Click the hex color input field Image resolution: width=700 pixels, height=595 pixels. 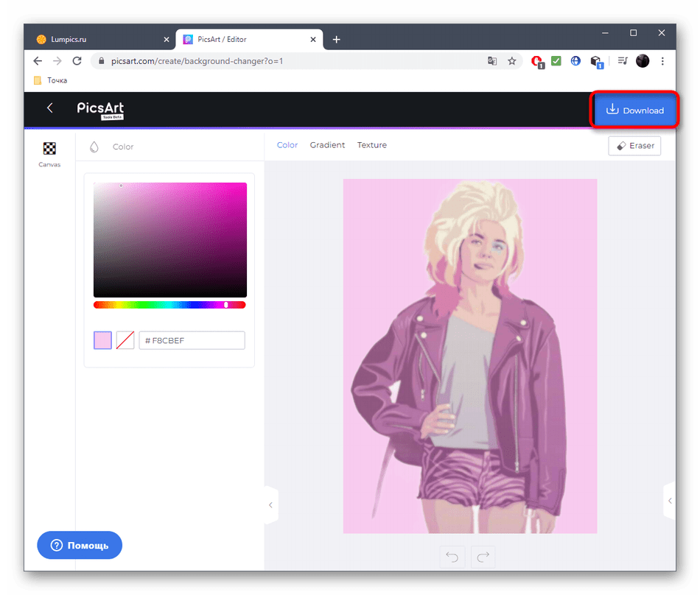coord(193,340)
